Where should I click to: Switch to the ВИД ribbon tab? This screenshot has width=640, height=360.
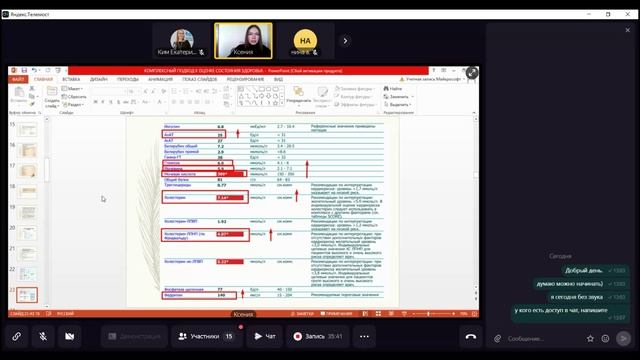(x=278, y=79)
